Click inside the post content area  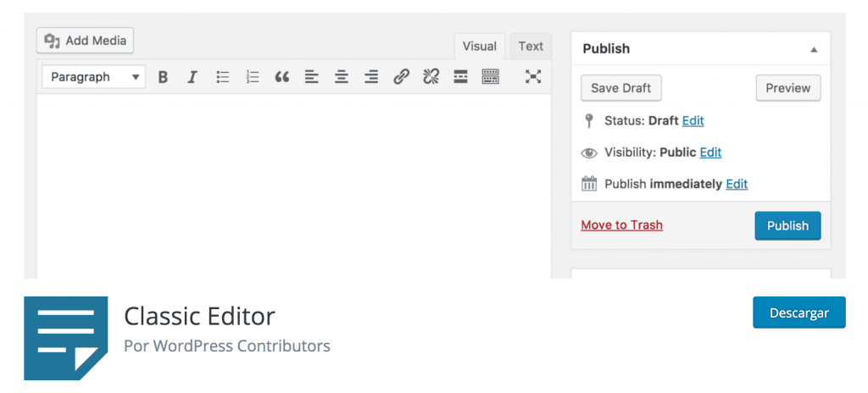(x=294, y=185)
